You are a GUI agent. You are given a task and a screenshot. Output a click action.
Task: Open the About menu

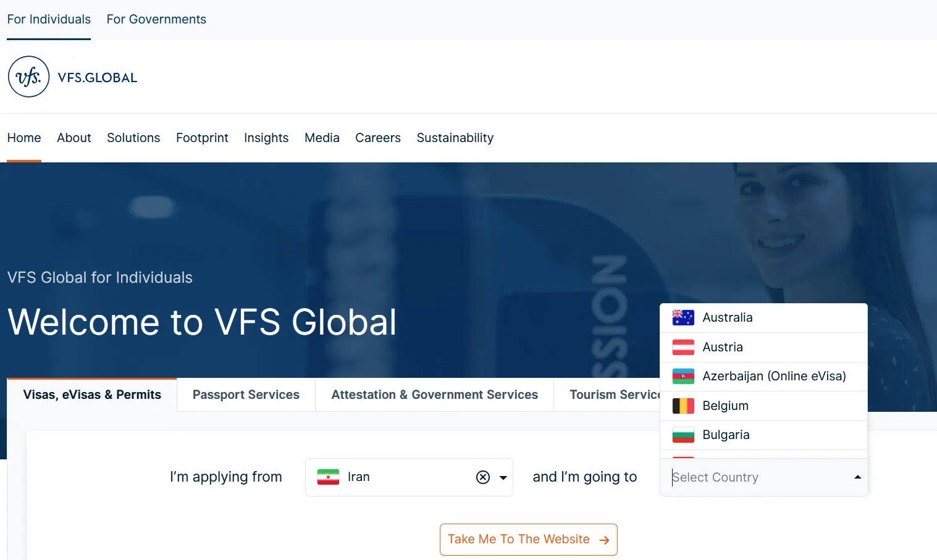[74, 138]
